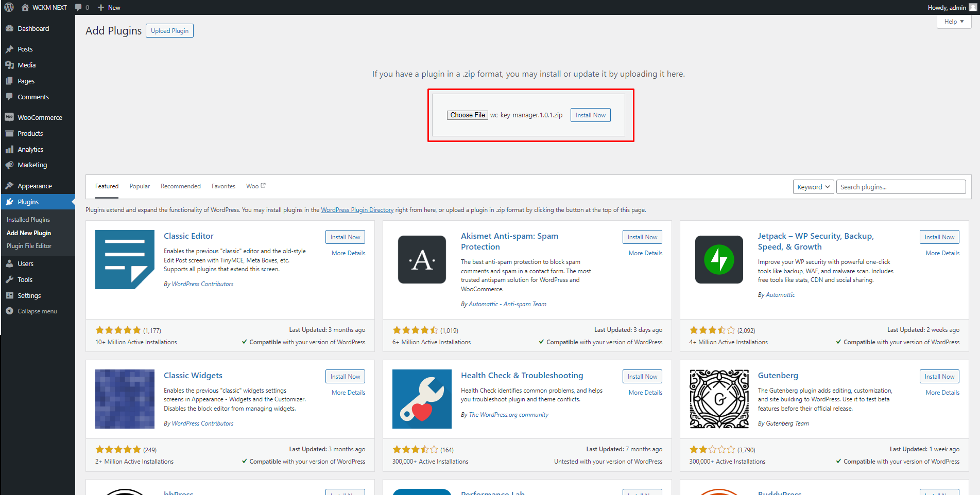Click the plus New icon in admin bar
Screen dimensions: 980x495
tap(101, 7)
